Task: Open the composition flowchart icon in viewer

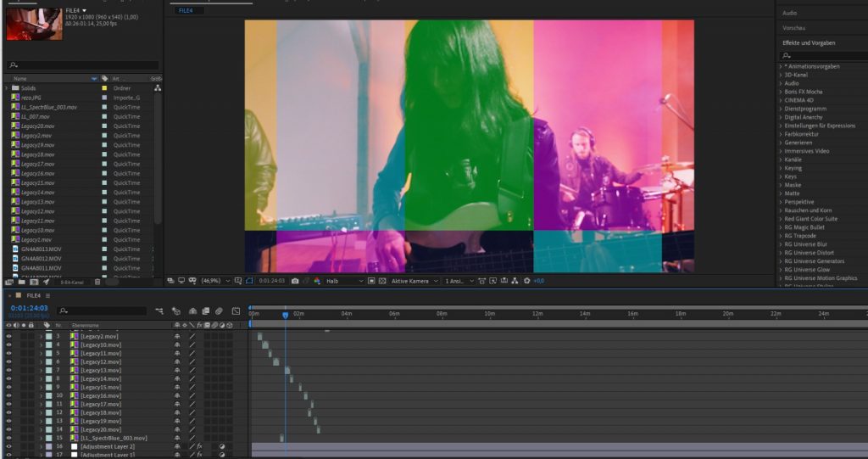Action: click(x=515, y=281)
